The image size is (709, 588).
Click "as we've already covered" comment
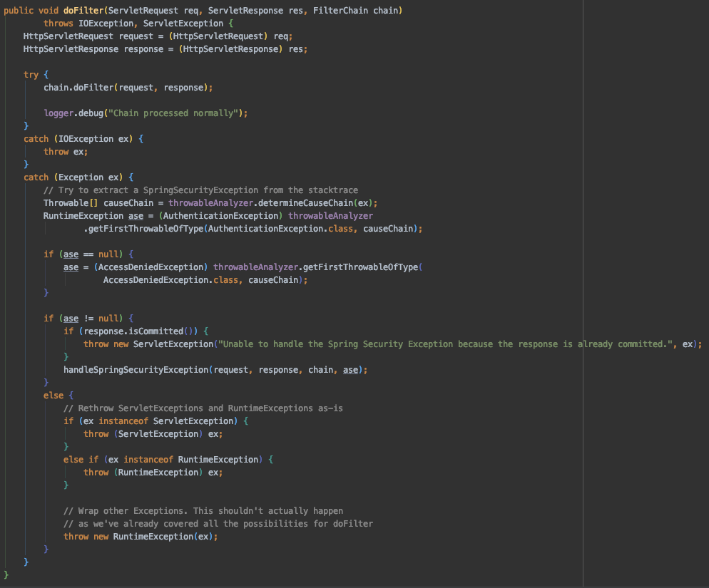pyautogui.click(x=218, y=524)
